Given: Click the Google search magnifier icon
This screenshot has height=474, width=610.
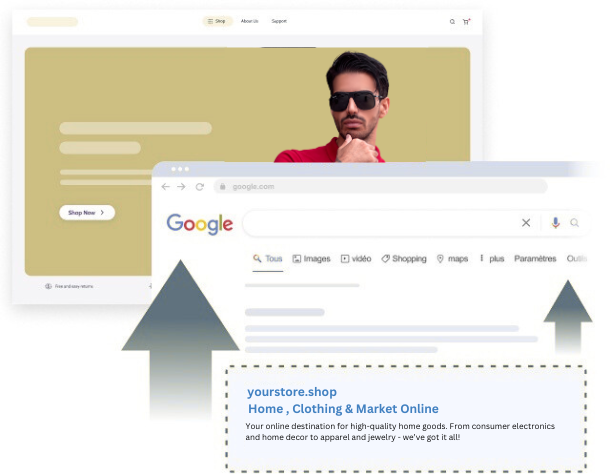Looking at the screenshot, I should pos(575,223).
